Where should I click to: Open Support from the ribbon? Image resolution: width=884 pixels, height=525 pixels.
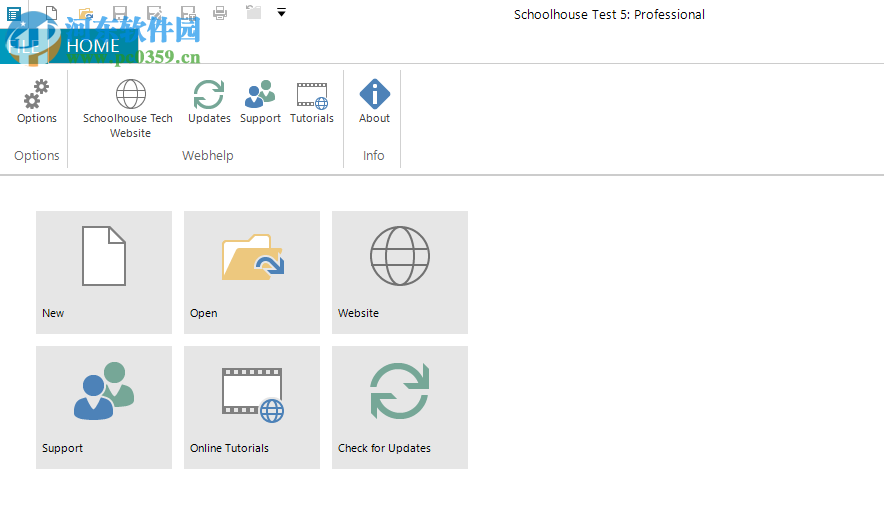tap(260, 102)
